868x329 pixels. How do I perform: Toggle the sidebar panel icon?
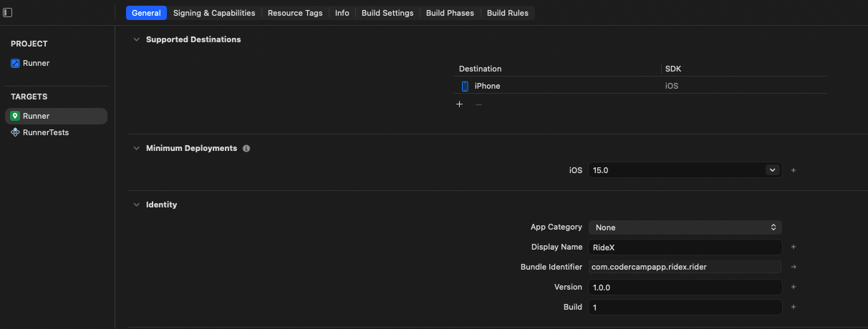[8, 13]
